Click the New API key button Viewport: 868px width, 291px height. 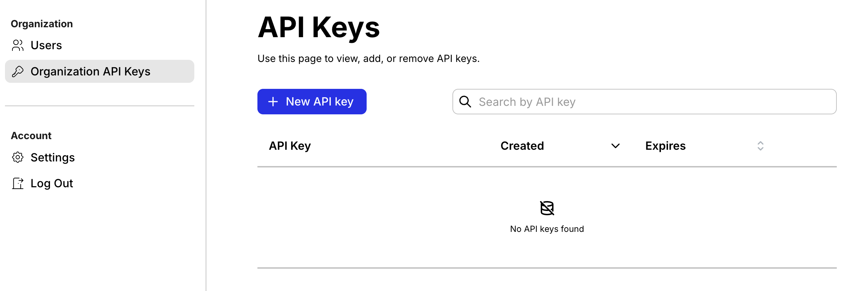[312, 102]
